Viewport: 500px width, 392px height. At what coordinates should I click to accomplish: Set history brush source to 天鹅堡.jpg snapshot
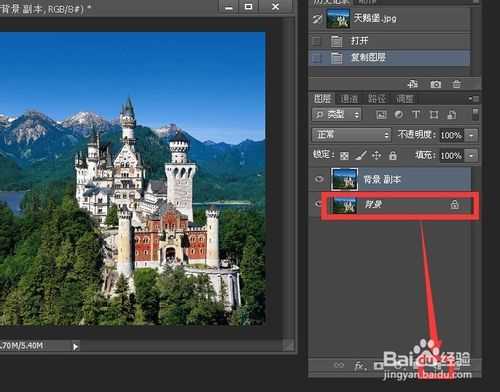click(317, 18)
